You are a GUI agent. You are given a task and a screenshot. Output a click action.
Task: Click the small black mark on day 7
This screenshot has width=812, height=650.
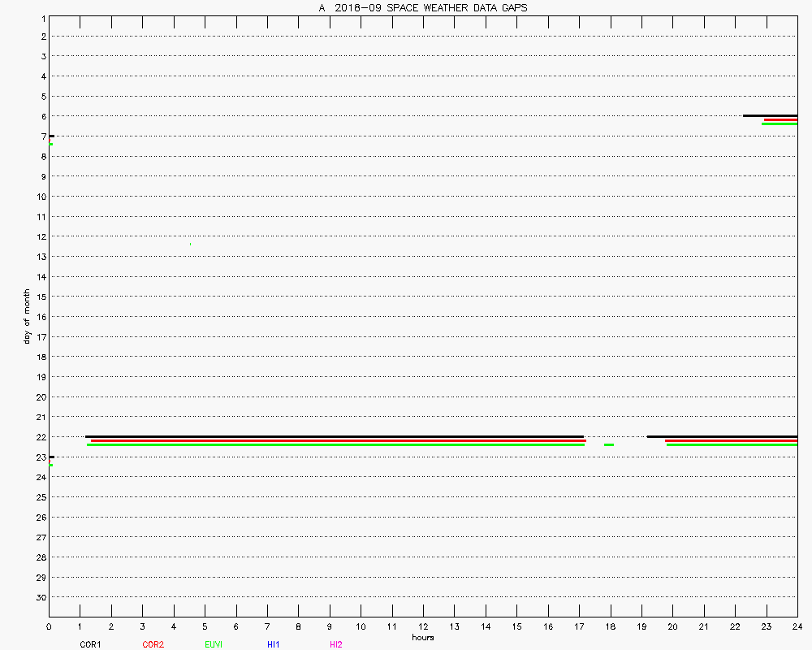click(51, 136)
